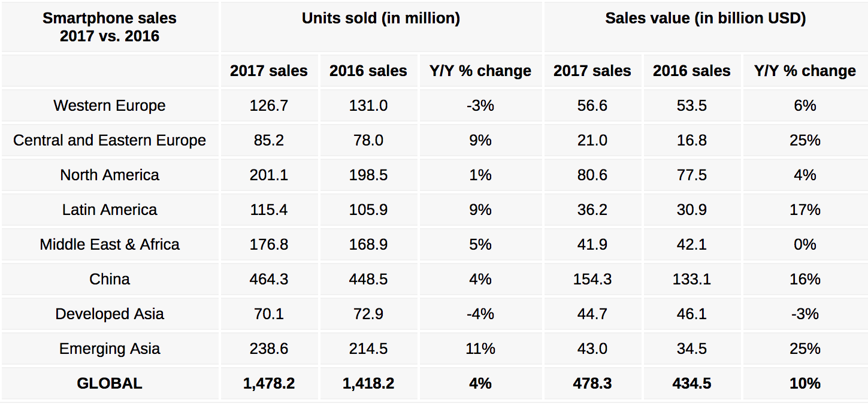This screenshot has height=406, width=868.
Task: Select Latin America's 17% sales value change
Action: tap(805, 210)
